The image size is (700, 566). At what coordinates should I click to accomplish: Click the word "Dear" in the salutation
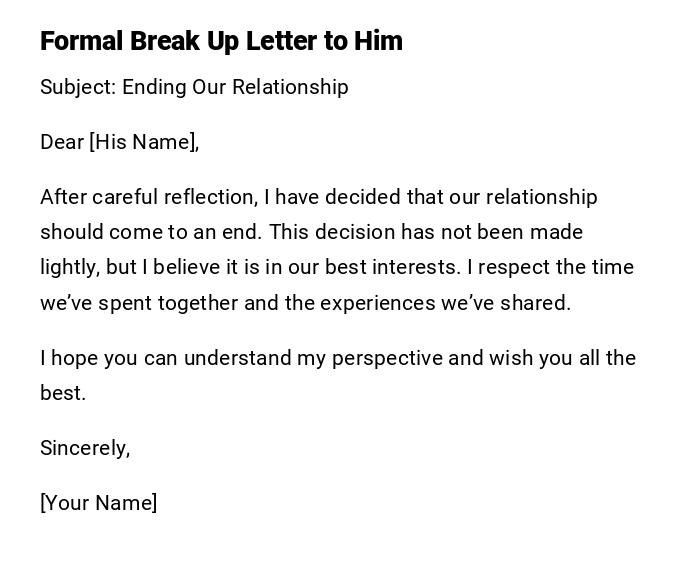point(62,142)
